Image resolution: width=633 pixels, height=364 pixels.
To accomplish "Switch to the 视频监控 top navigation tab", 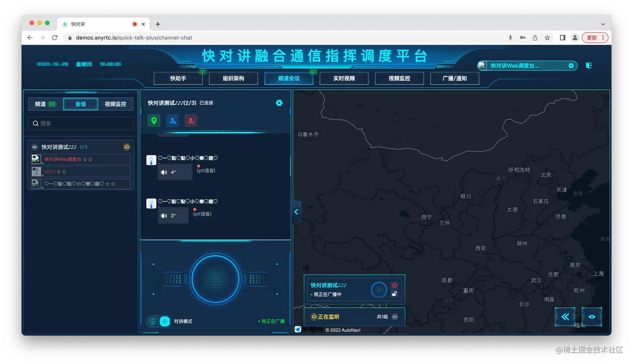I will [399, 78].
